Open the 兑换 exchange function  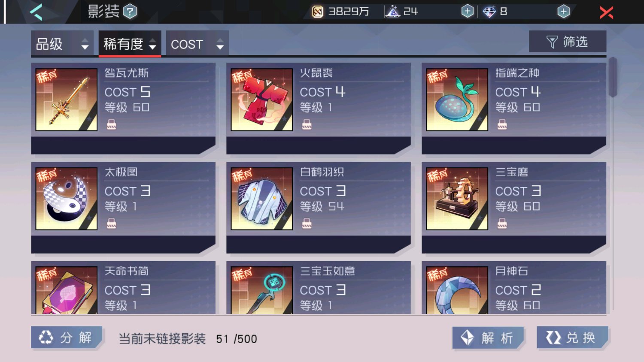click(573, 338)
